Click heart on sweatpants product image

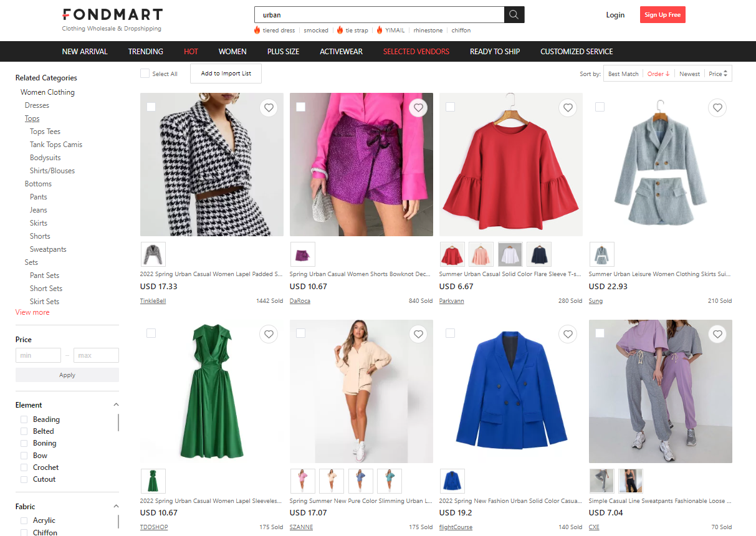[x=717, y=335]
